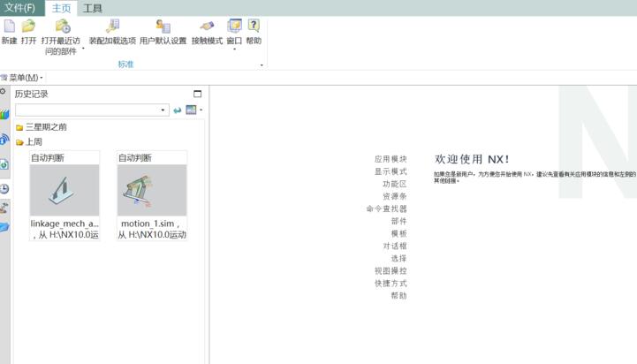Click the Window (窗口) icon
The height and width of the screenshot is (364, 637).
(x=234, y=26)
